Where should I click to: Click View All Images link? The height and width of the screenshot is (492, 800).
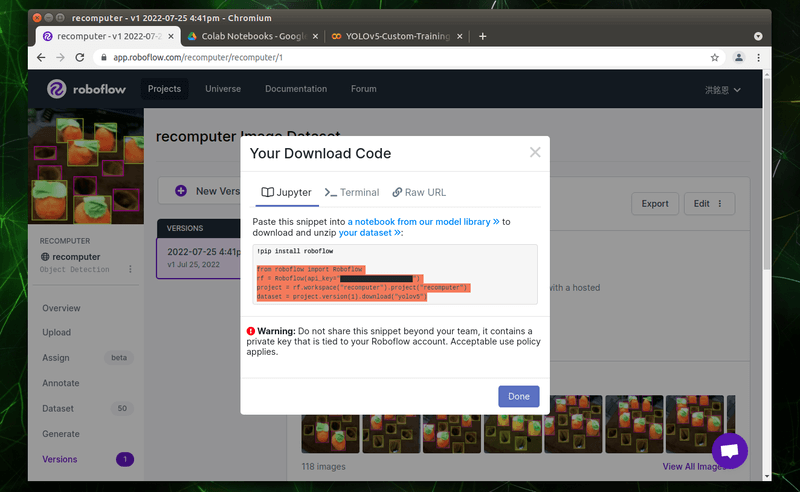[694, 466]
